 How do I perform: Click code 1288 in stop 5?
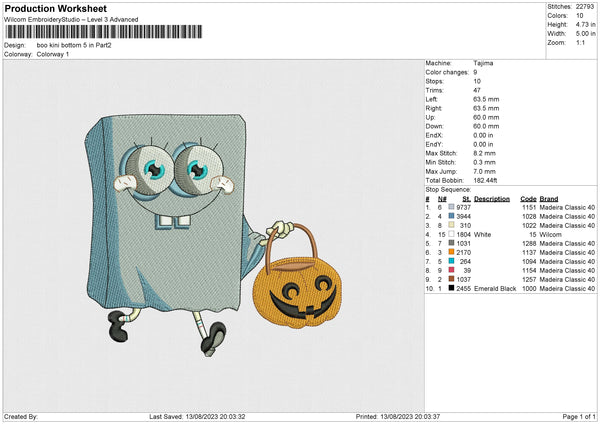click(529, 243)
